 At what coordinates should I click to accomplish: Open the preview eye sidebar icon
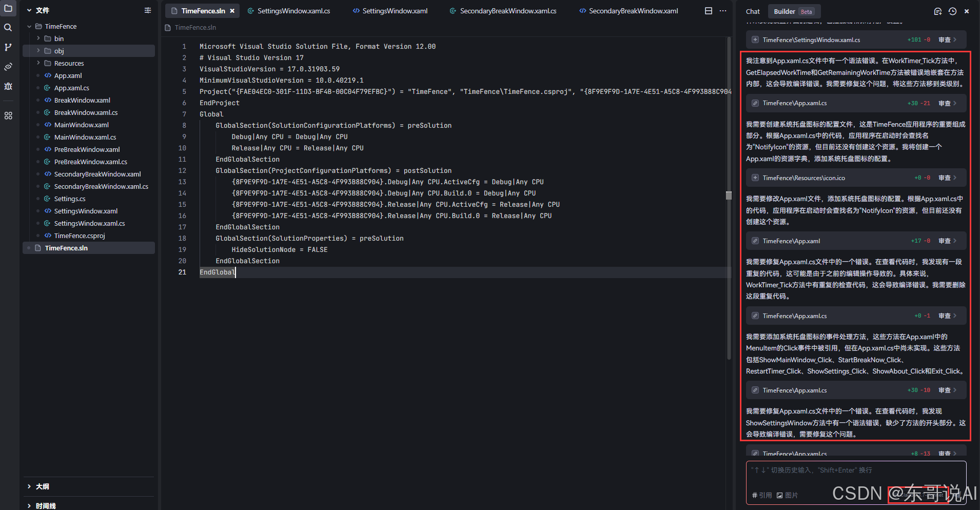[8, 67]
